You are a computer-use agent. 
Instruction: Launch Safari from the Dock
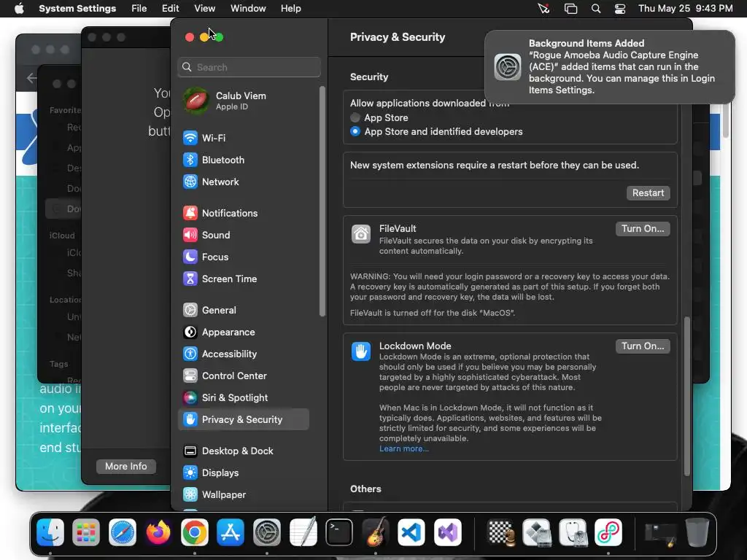coord(123,532)
